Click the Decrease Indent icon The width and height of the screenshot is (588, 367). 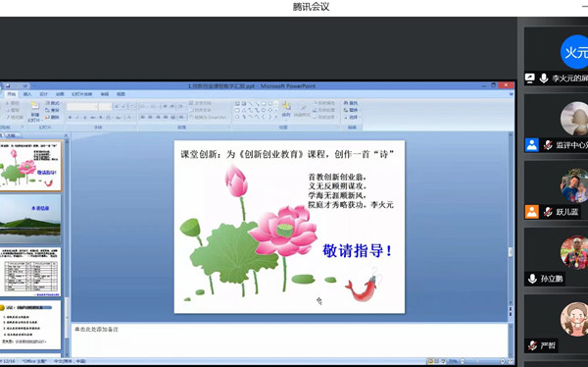[x=165, y=106]
